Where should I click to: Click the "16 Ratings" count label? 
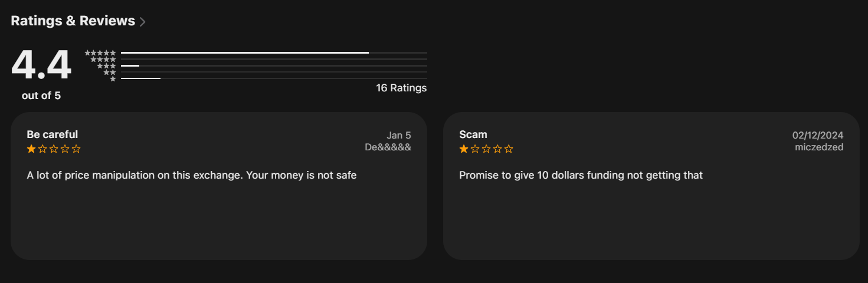coord(401,88)
